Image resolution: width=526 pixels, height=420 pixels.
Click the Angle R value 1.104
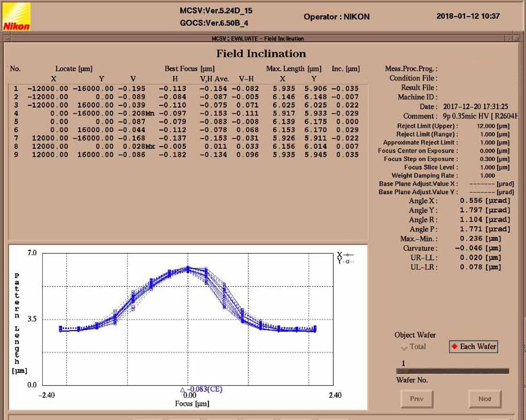point(471,220)
